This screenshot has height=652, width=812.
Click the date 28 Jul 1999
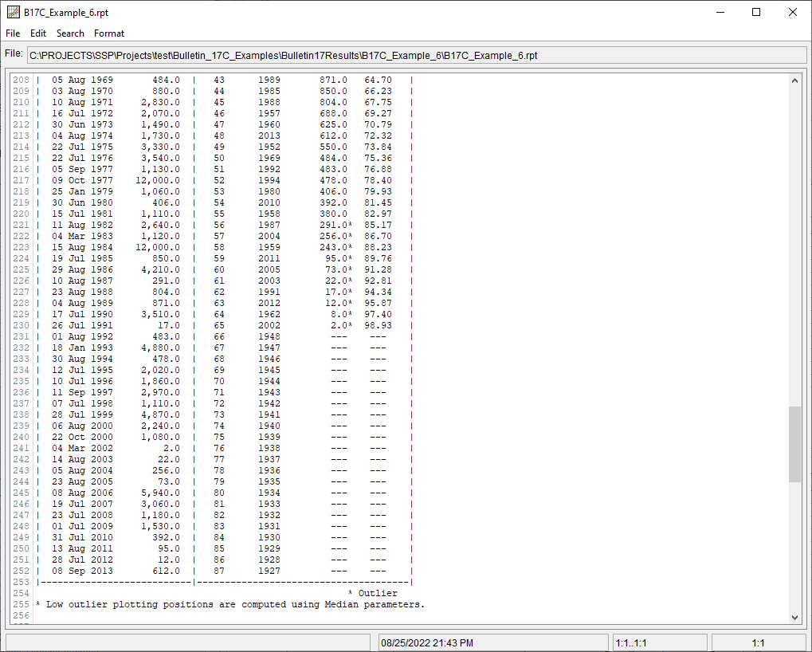click(82, 414)
